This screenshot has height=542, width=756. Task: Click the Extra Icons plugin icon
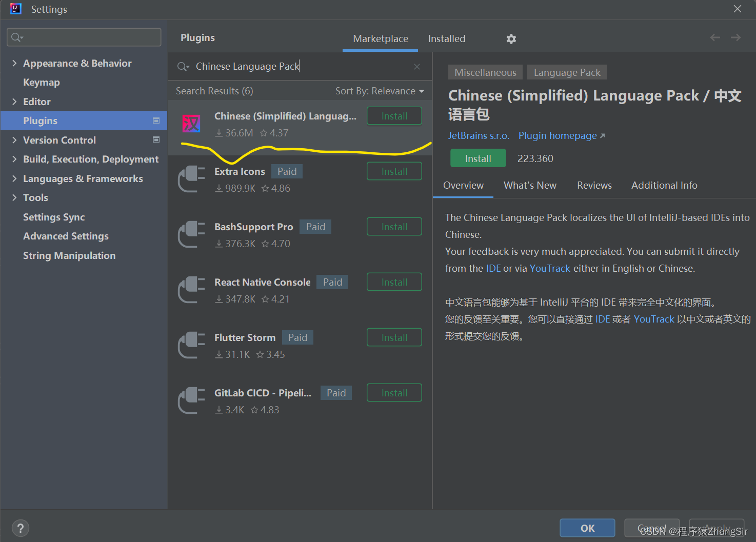191,178
